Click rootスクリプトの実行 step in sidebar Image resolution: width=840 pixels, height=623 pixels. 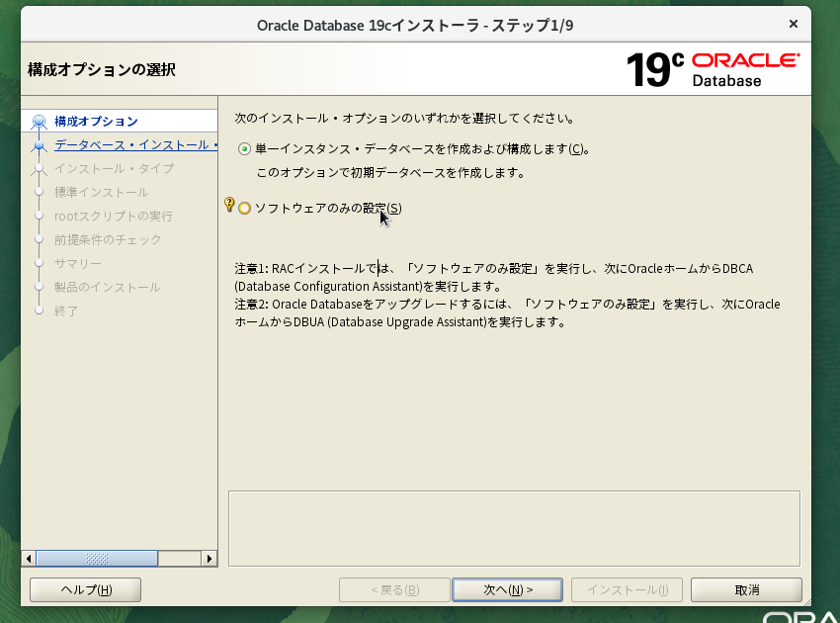coord(113,216)
